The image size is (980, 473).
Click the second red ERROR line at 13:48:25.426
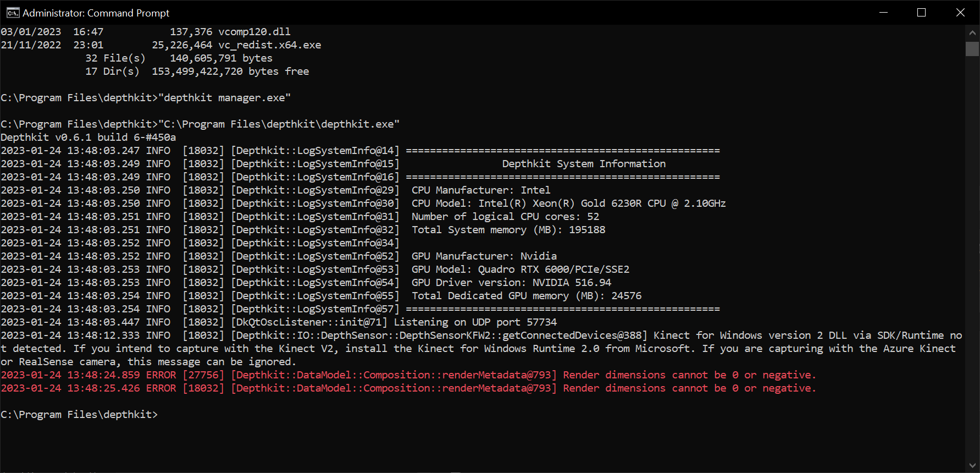pyautogui.click(x=408, y=388)
